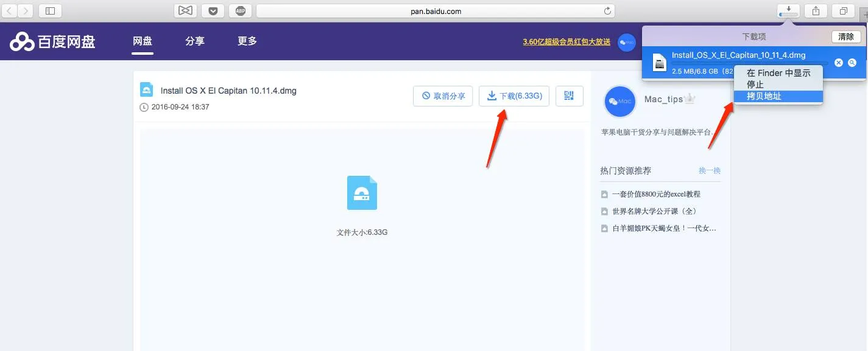Go forward with Safari's forward arrow

(x=25, y=10)
